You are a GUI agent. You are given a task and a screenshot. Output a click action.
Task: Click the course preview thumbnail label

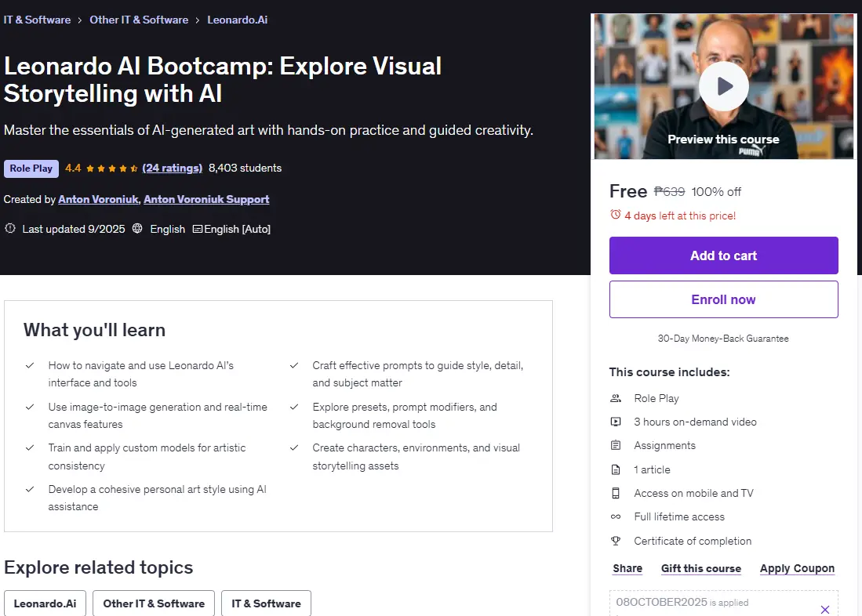tap(723, 140)
